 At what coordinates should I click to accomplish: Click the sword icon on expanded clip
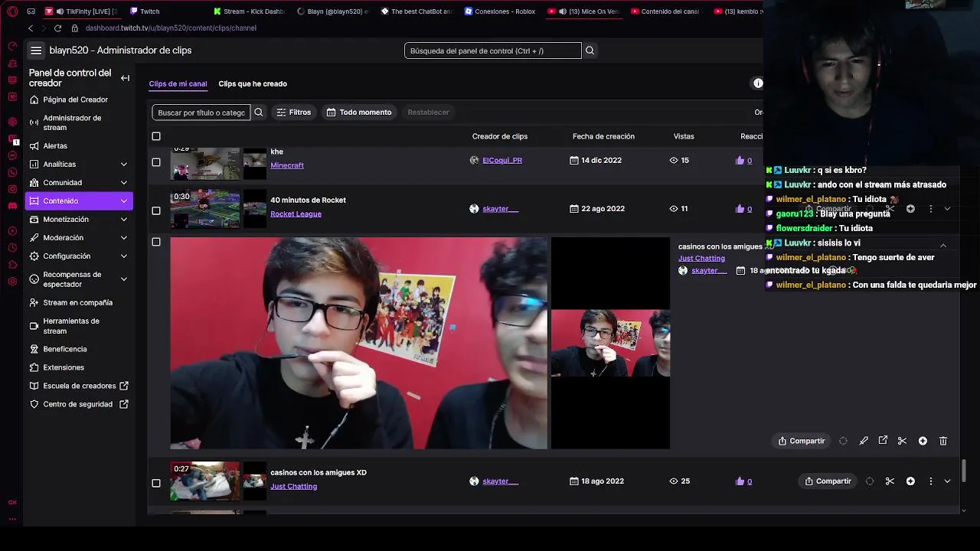[864, 441]
